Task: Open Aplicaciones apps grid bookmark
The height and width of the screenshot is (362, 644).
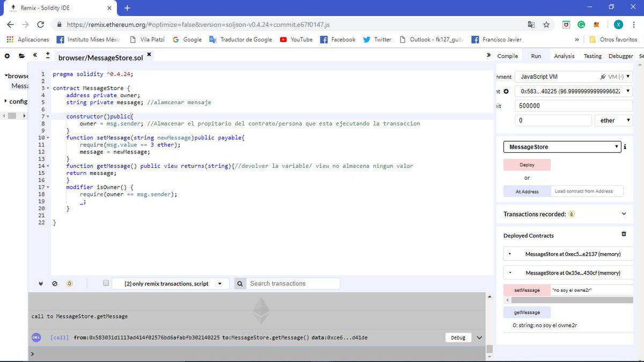Action: [x=28, y=40]
